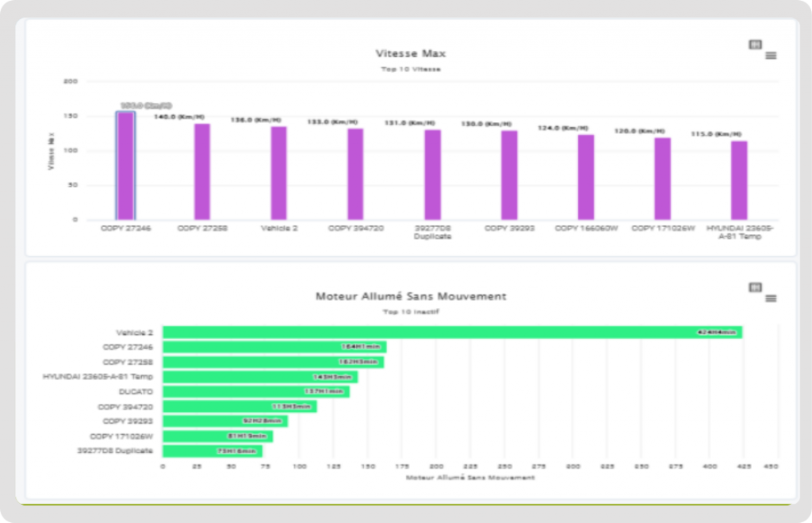Screen dimensions: 812x523
Task: Select the 39277D8 Duplicate green idle bar
Action: 213,451
